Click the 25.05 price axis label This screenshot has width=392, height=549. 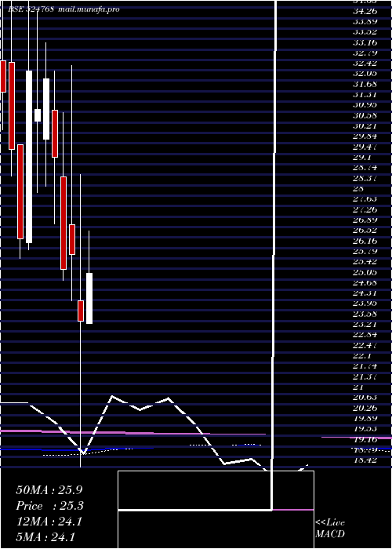pos(365,271)
